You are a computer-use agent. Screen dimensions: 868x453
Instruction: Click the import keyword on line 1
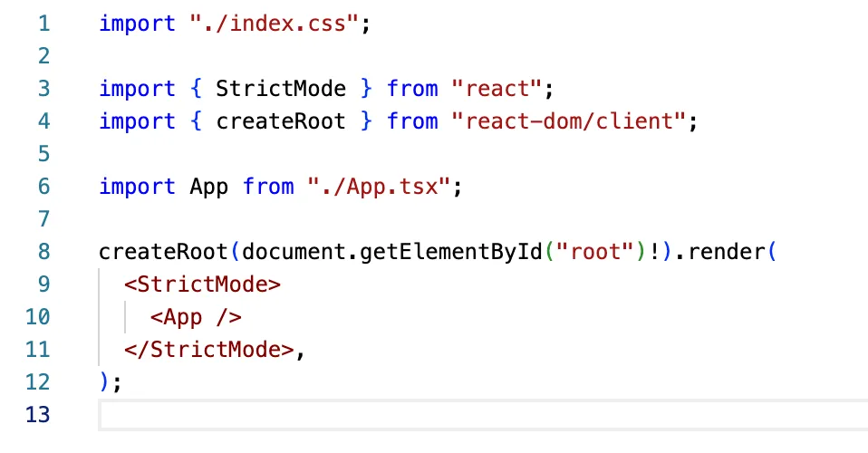(x=138, y=24)
